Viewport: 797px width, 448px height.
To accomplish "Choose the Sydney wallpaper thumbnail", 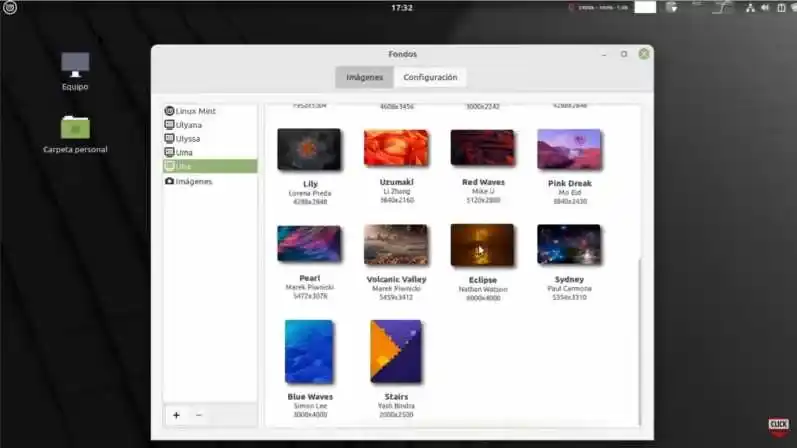I will 569,245.
